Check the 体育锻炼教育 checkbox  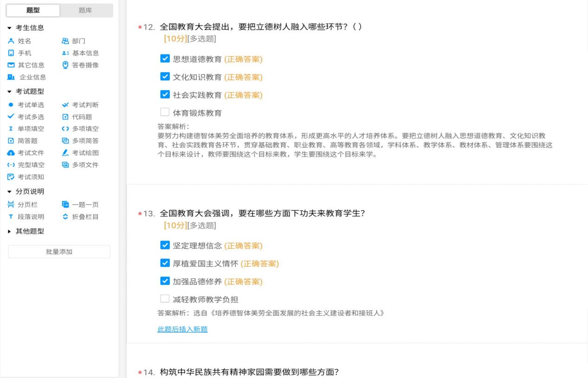[165, 113]
